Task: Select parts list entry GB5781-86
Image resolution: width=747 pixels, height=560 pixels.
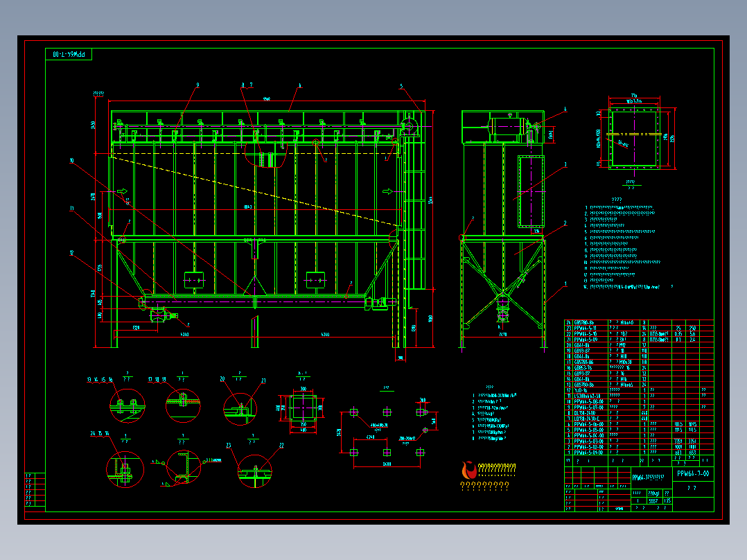Action: click(583, 362)
